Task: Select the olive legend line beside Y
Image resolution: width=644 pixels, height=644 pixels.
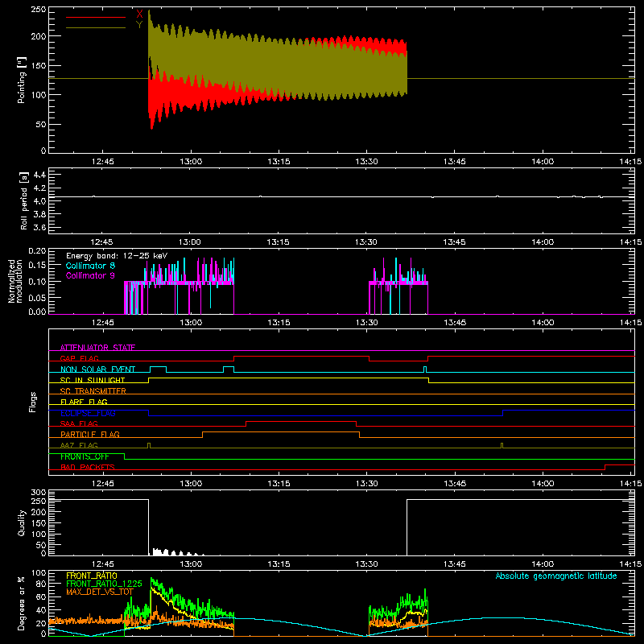Action: coord(96,27)
